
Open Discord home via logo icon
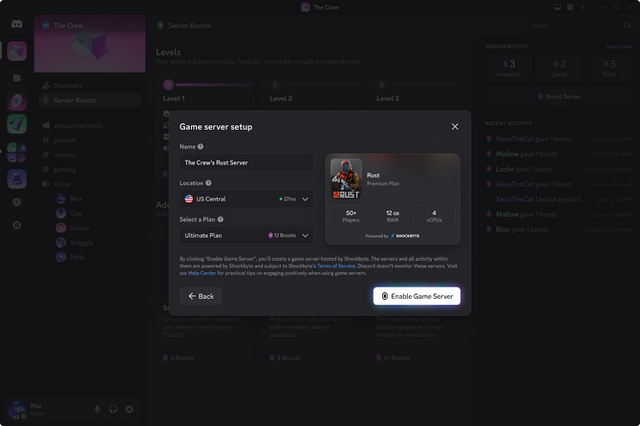point(17,24)
